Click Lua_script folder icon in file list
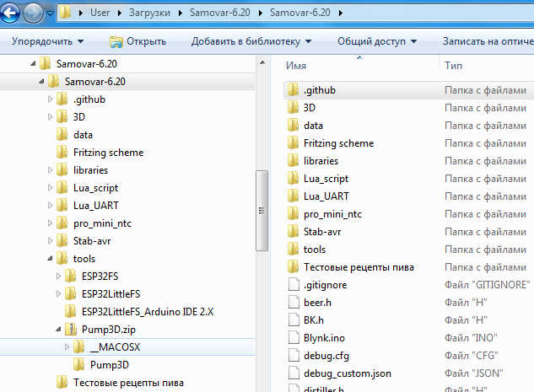Image resolution: width=534 pixels, height=392 pixels. pos(293,179)
